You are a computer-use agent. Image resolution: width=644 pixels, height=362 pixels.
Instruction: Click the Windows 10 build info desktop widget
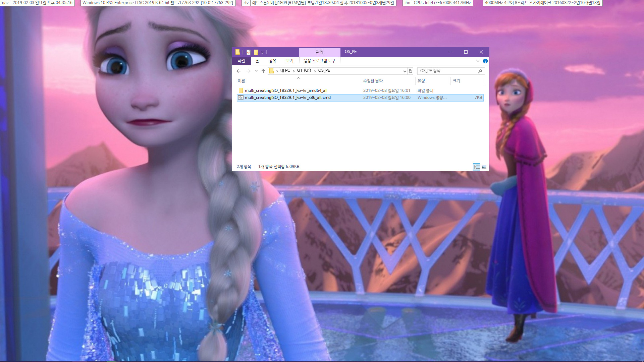[x=158, y=3]
